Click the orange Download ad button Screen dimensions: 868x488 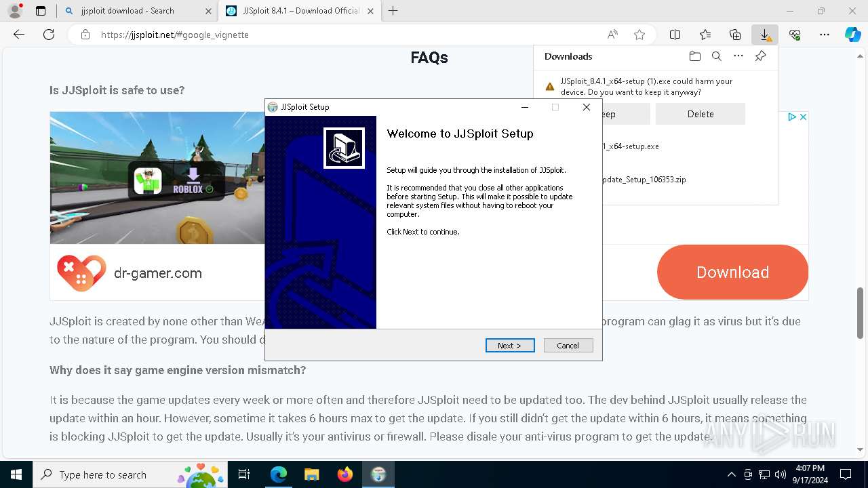(732, 272)
